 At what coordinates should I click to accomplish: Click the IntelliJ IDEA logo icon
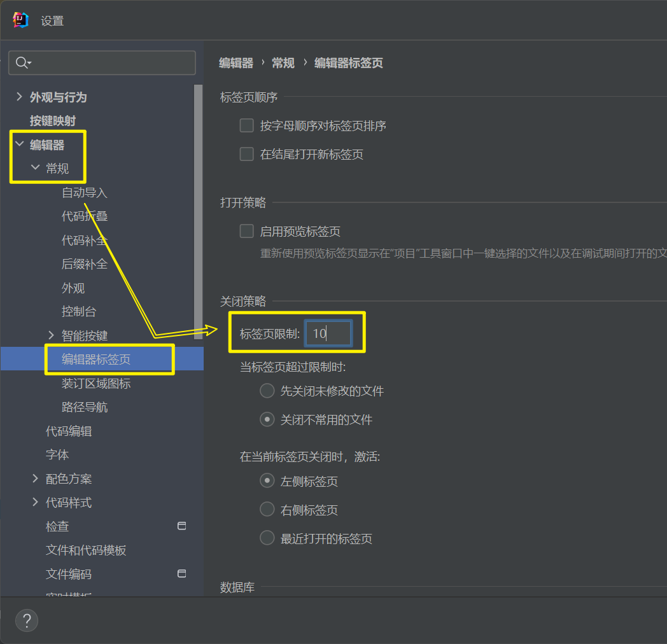[x=21, y=20]
